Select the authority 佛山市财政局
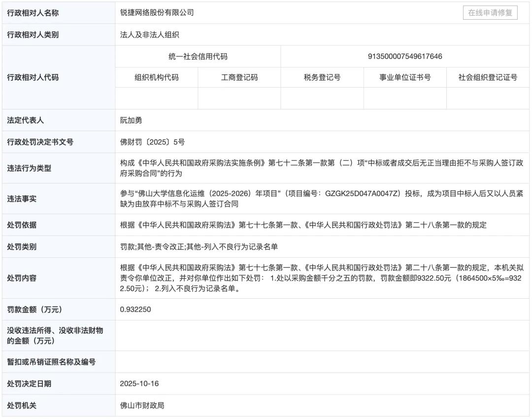The image size is (532, 419). click(142, 405)
